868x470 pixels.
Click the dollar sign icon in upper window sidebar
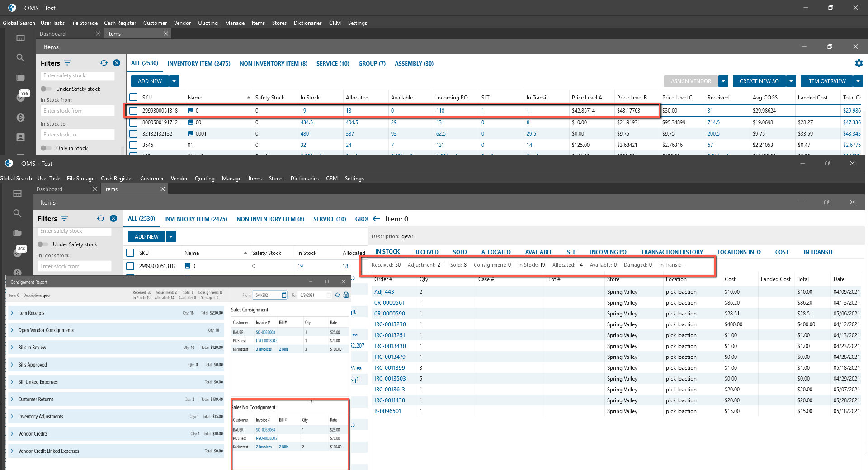click(20, 117)
